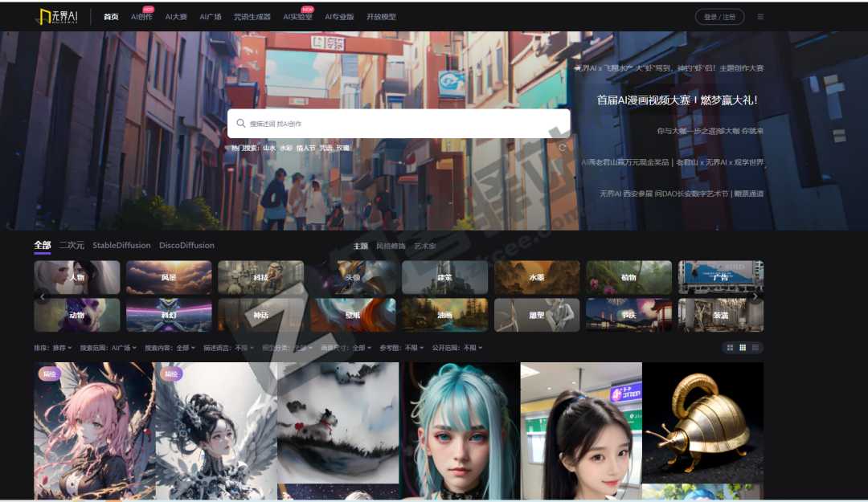Expand the 排序 sort dropdown

click(53, 348)
